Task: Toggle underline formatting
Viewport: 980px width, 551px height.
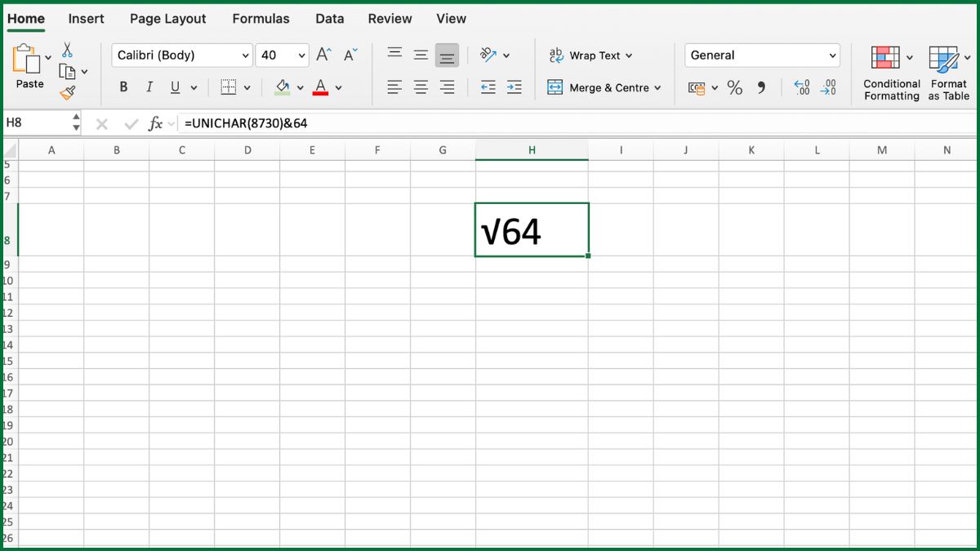Action: [x=174, y=87]
